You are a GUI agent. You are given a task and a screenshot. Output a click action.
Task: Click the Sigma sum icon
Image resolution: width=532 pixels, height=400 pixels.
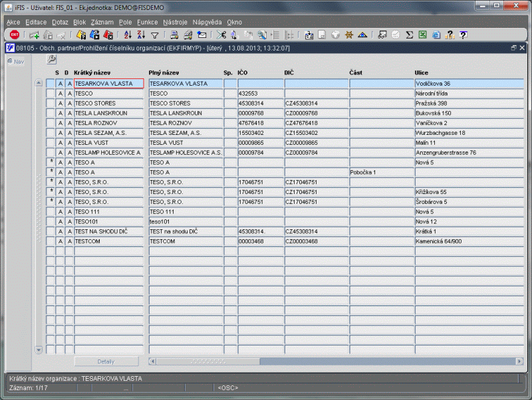pos(410,35)
